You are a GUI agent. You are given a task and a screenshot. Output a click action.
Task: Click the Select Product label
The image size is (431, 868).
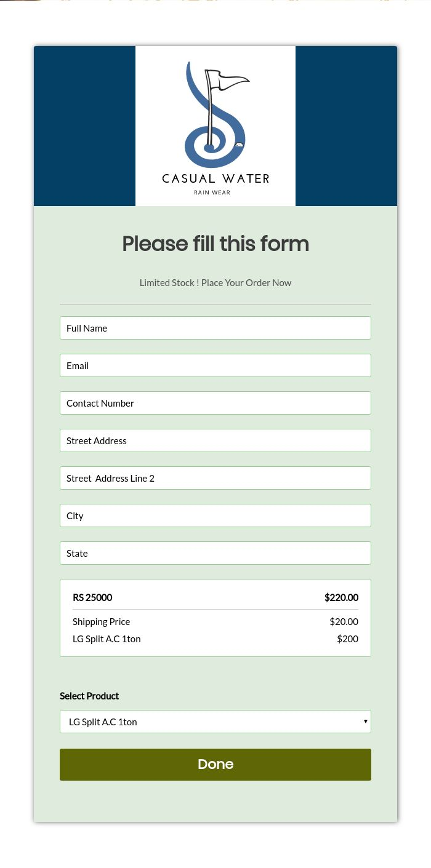click(89, 696)
